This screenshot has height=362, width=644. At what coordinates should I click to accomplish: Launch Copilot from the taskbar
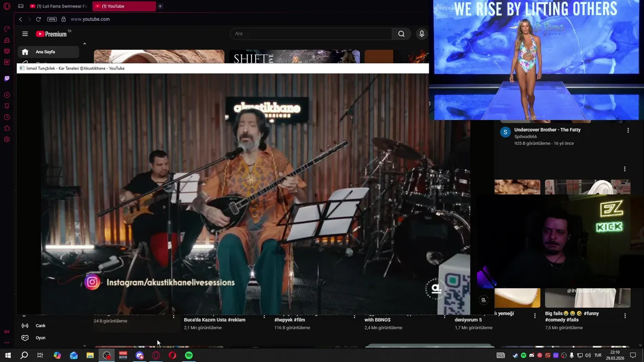coord(57,355)
